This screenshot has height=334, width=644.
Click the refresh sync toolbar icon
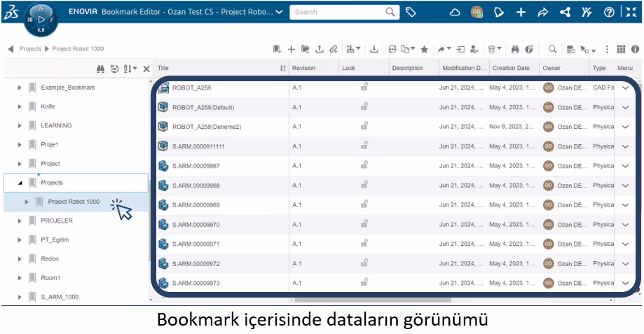coord(392,49)
